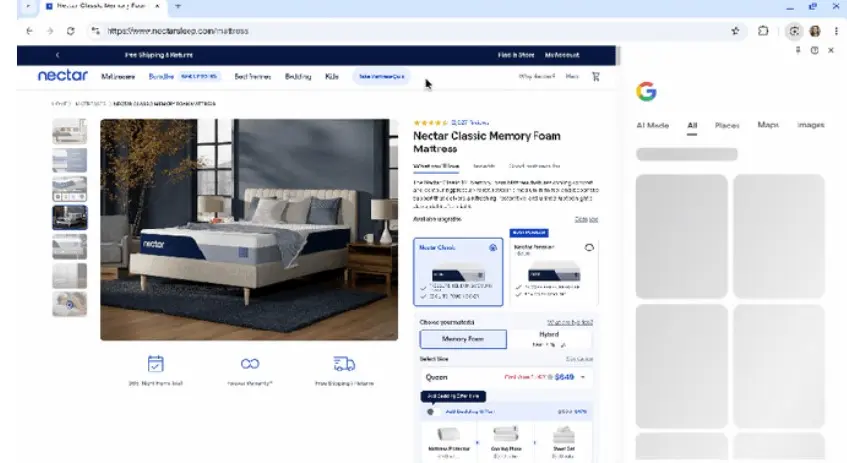Click the help icon in side panel header
This screenshot has width=847, height=463.
click(x=815, y=50)
